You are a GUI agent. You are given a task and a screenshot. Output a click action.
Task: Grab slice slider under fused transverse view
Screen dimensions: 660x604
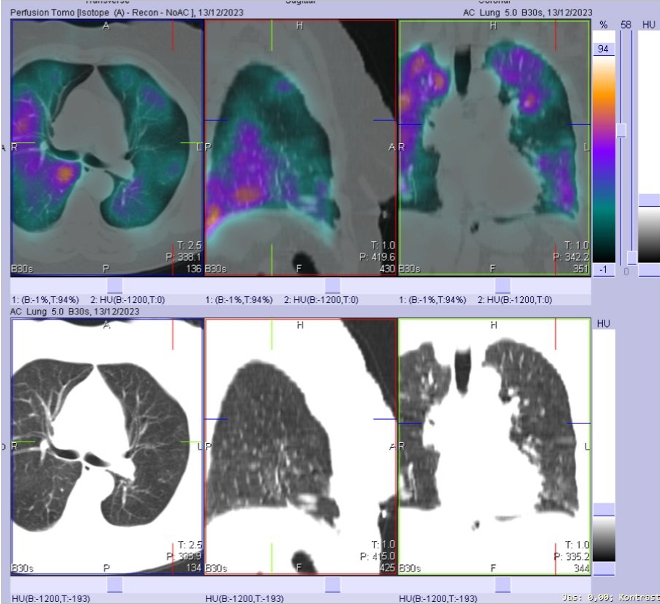click(x=114, y=286)
